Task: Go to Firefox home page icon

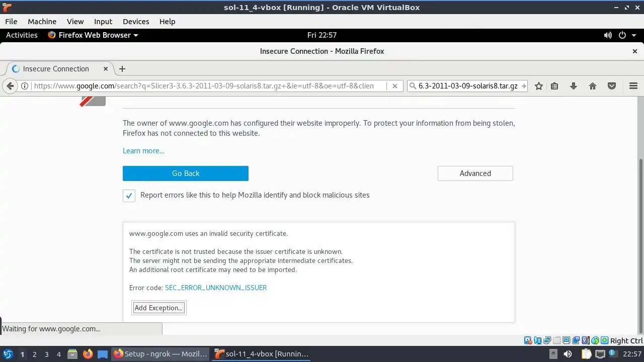Action: point(593,86)
